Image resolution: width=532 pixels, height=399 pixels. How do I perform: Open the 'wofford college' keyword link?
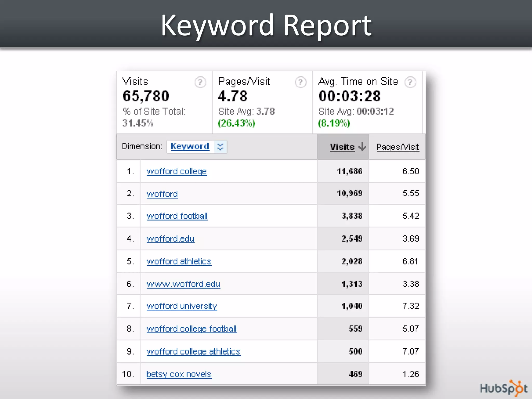click(x=177, y=171)
